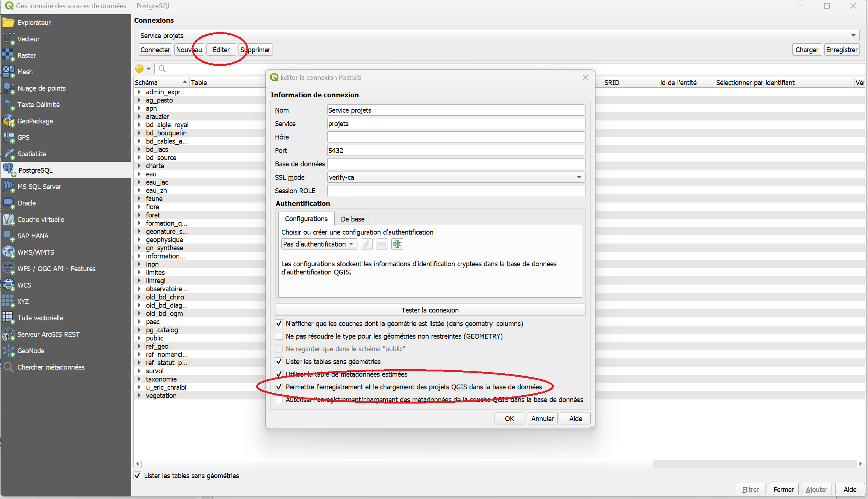Open the Explorateur source panel
Screen dimensions: 868x499
[x=66, y=22]
